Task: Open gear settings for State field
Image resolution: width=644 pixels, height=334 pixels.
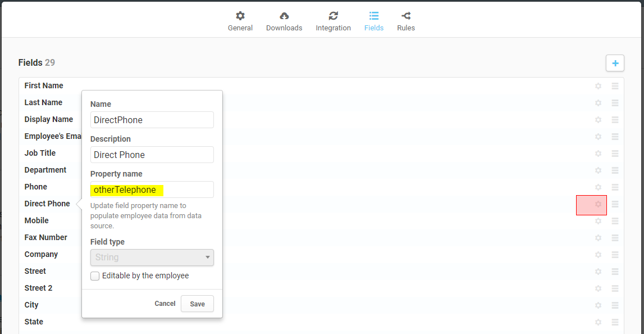Action: point(598,322)
